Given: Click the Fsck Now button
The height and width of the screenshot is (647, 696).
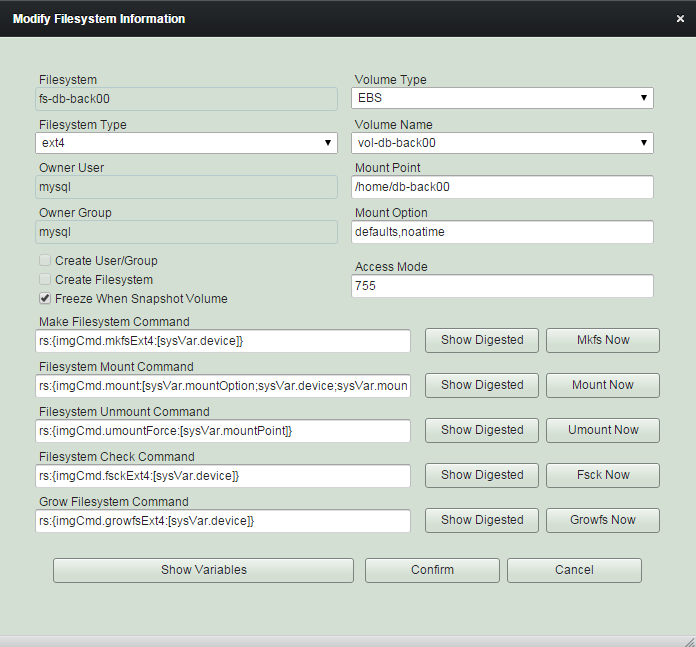Looking at the screenshot, I should pyautogui.click(x=603, y=475).
